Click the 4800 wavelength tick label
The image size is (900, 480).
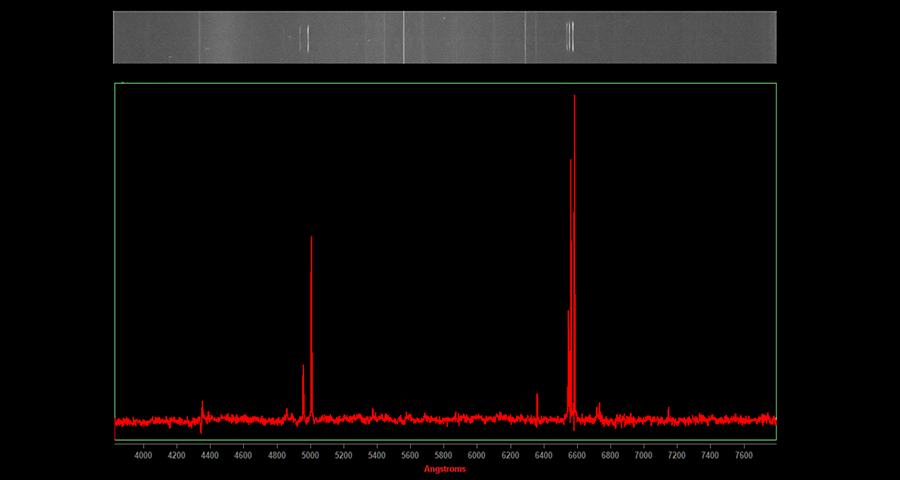tap(276, 455)
